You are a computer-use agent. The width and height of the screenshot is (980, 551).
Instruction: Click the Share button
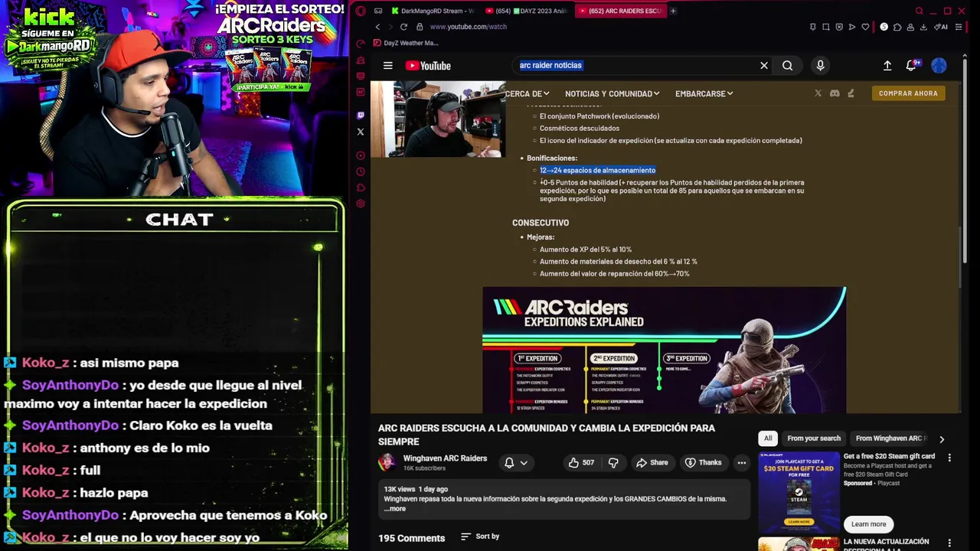tap(652, 462)
